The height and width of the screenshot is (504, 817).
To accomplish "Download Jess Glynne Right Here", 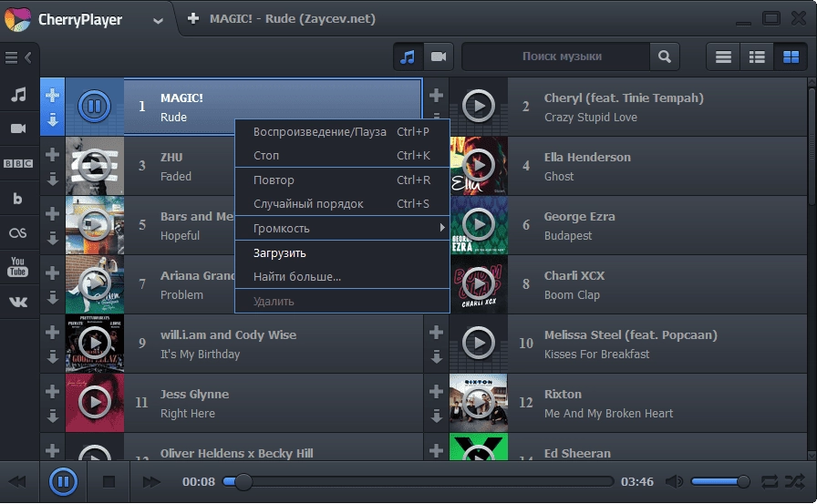I will click(52, 417).
